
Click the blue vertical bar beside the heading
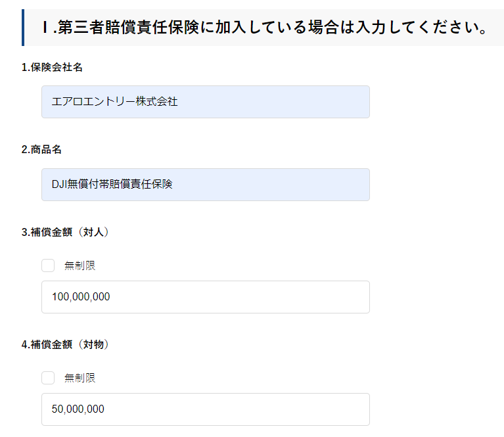23,28
